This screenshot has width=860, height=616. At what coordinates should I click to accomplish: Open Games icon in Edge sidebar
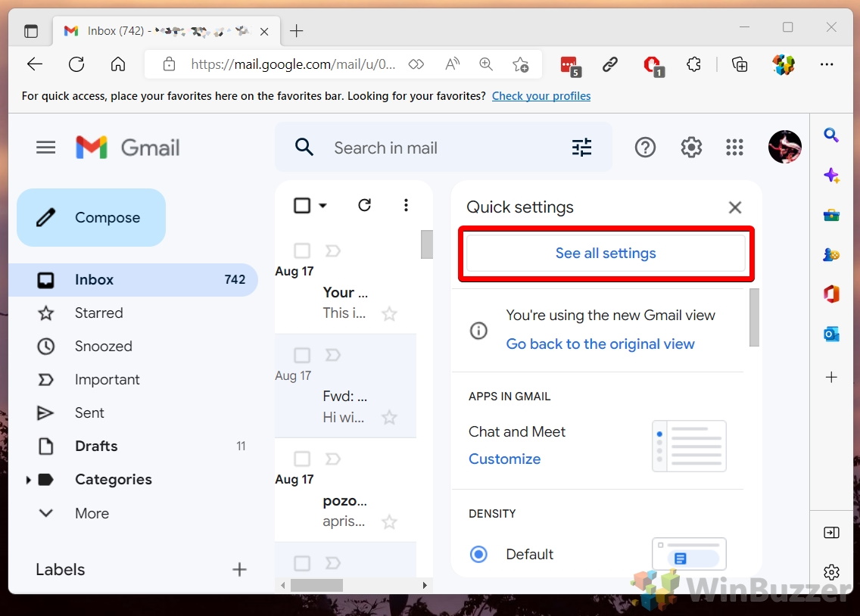(831, 255)
